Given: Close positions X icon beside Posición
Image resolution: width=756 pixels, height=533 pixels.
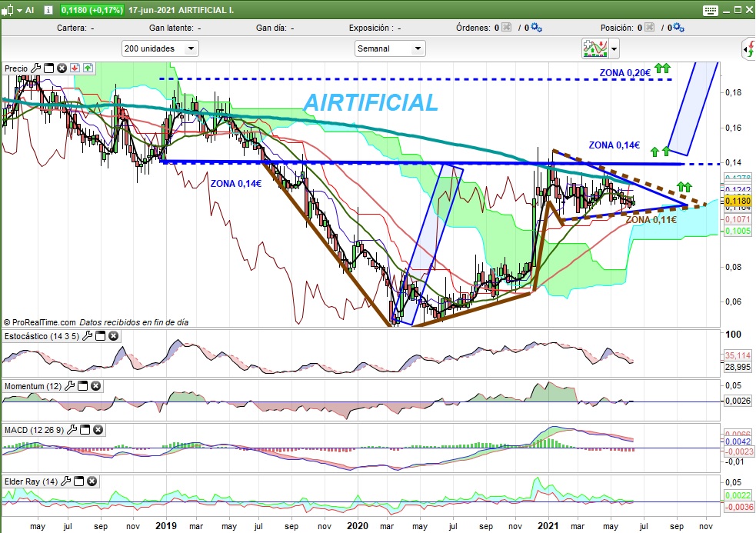Looking at the screenshot, I should [x=649, y=28].
